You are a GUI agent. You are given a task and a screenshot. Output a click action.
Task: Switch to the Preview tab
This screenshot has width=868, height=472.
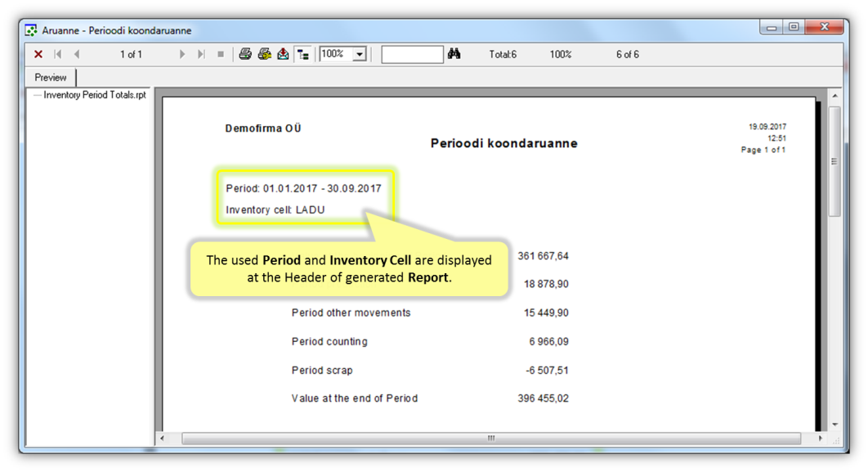(x=51, y=78)
